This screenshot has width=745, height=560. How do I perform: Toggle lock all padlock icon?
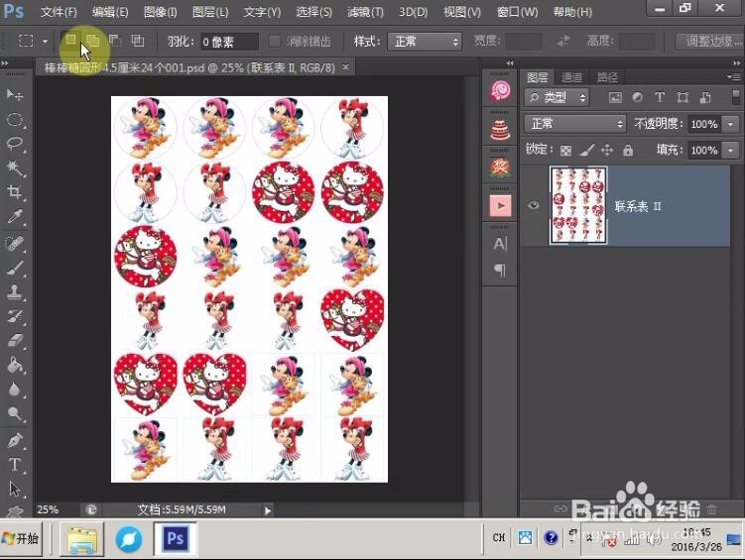(x=628, y=151)
